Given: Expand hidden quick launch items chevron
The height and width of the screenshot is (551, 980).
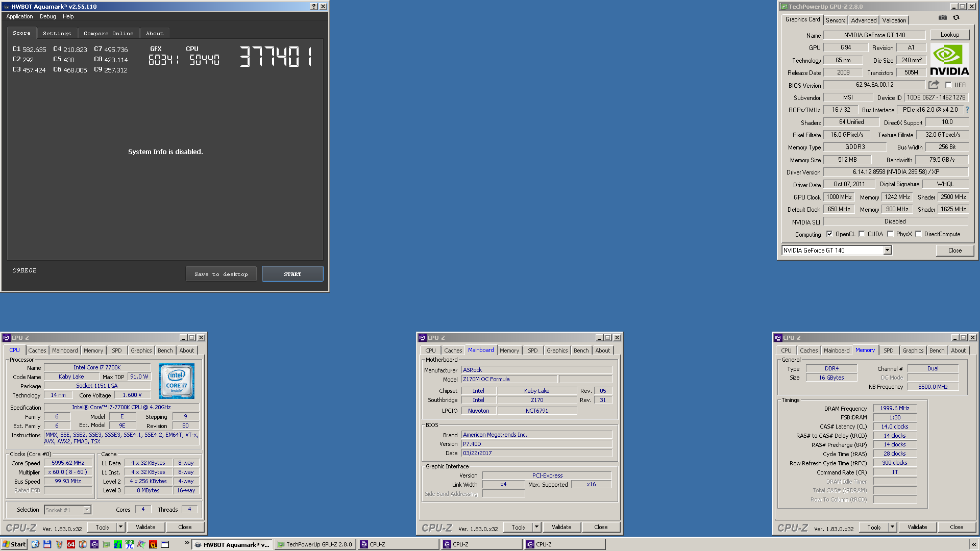Looking at the screenshot, I should coord(187,542).
